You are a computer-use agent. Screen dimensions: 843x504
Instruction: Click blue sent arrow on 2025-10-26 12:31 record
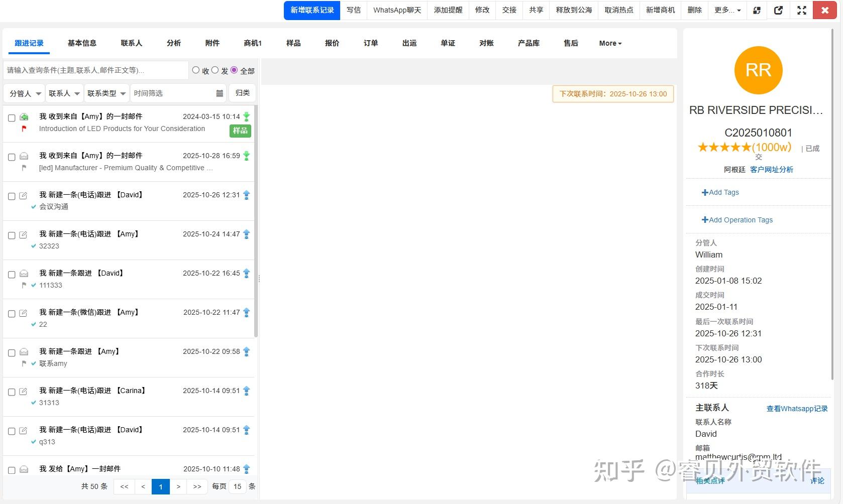pos(247,195)
